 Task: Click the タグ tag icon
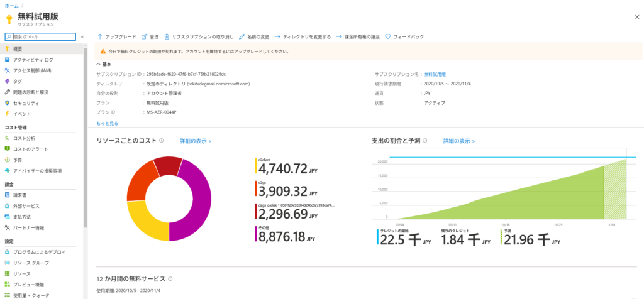click(x=8, y=81)
